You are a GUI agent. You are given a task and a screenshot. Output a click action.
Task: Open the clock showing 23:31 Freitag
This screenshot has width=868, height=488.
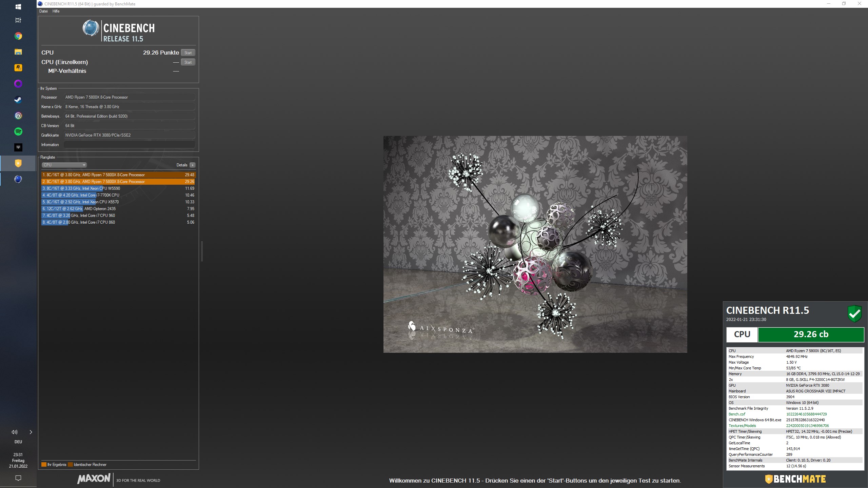click(18, 461)
